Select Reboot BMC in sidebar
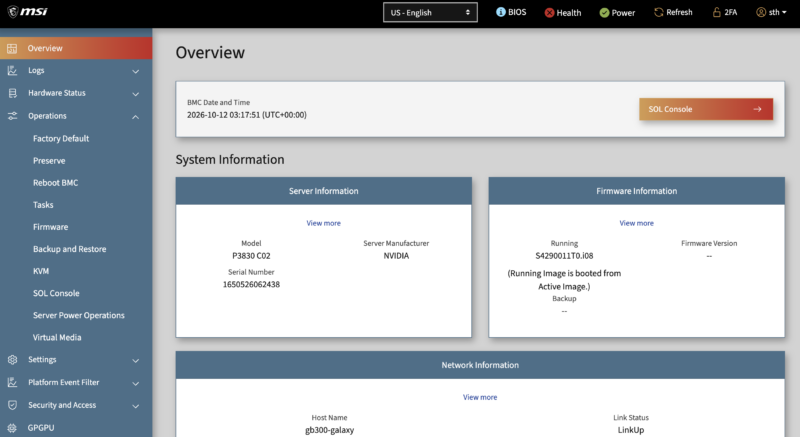The image size is (800, 437). point(56,183)
